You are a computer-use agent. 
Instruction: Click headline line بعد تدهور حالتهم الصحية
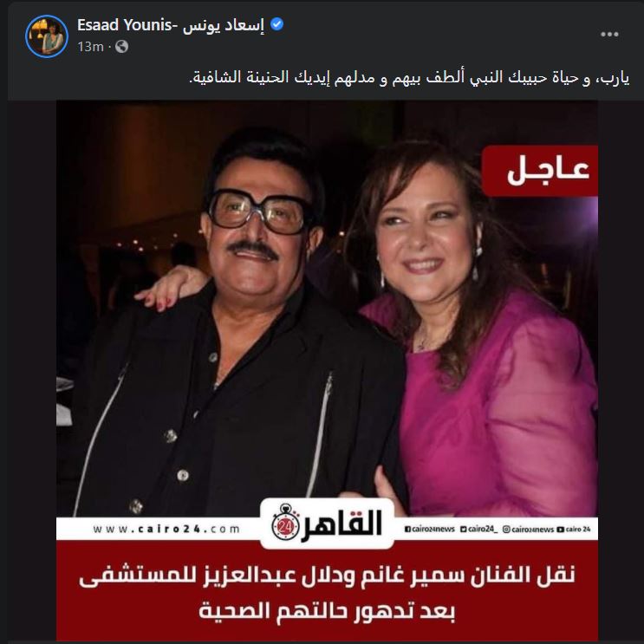click(327, 612)
